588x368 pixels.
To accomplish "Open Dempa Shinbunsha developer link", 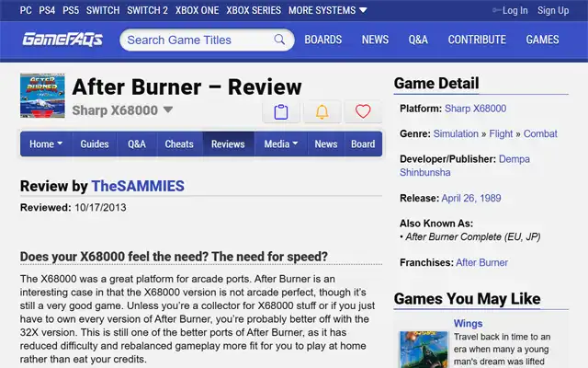I will [x=465, y=166].
